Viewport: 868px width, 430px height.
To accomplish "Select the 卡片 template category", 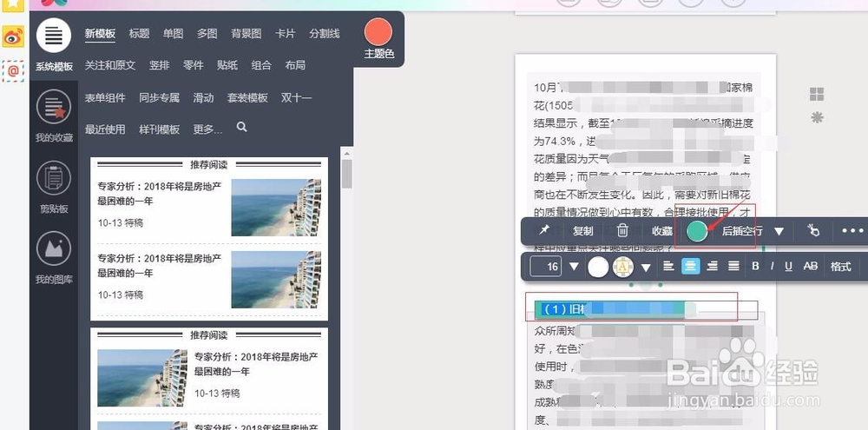I will 285,34.
